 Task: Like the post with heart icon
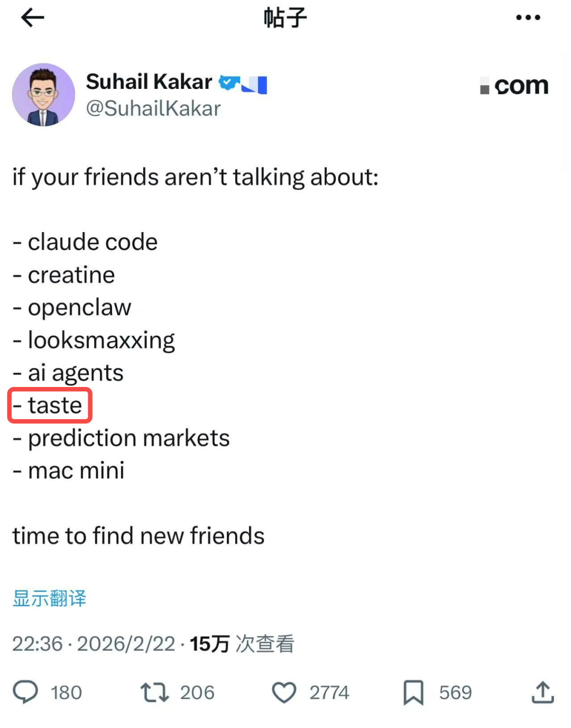(284, 692)
